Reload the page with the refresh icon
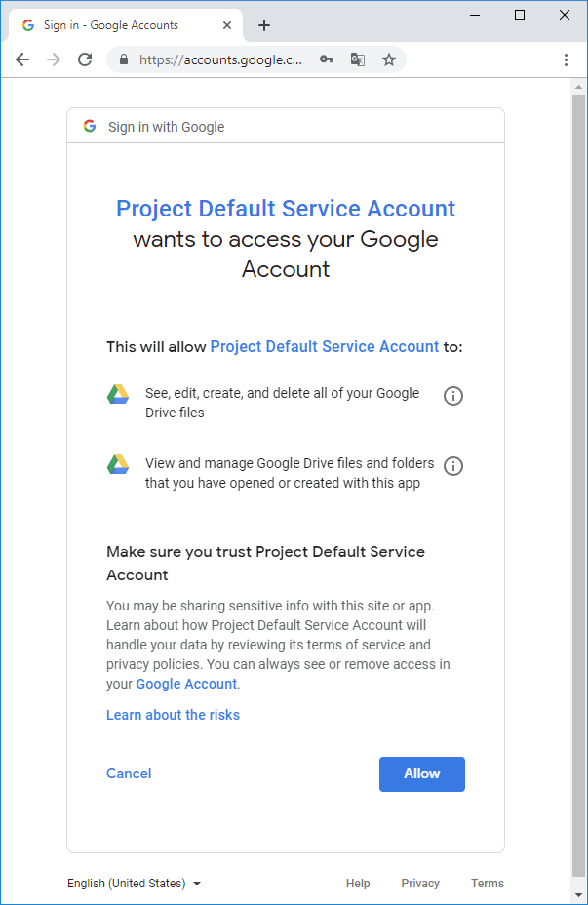Viewport: 588px width, 905px height. [x=85, y=59]
